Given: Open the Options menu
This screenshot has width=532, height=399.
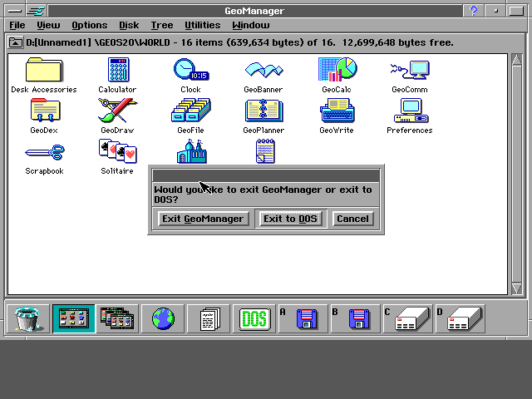Looking at the screenshot, I should (x=89, y=25).
